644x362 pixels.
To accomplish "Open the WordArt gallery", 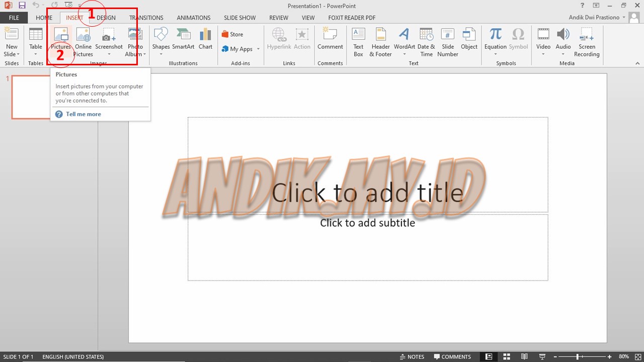I will pyautogui.click(x=404, y=42).
